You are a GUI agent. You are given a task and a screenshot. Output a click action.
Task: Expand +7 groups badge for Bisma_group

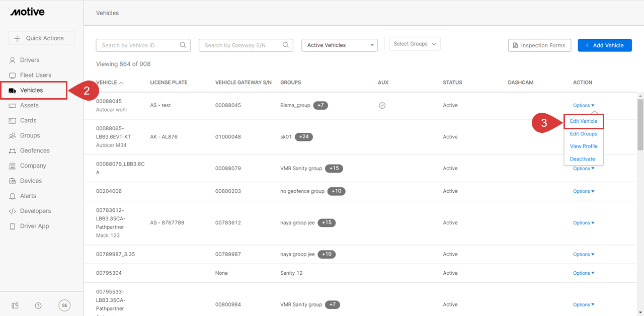[x=320, y=105]
